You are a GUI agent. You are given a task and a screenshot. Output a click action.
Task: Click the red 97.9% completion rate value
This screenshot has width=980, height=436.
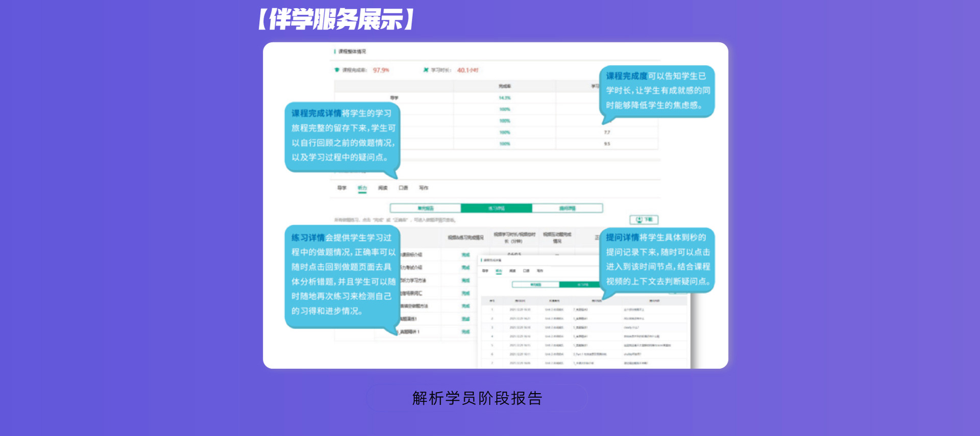[381, 70]
